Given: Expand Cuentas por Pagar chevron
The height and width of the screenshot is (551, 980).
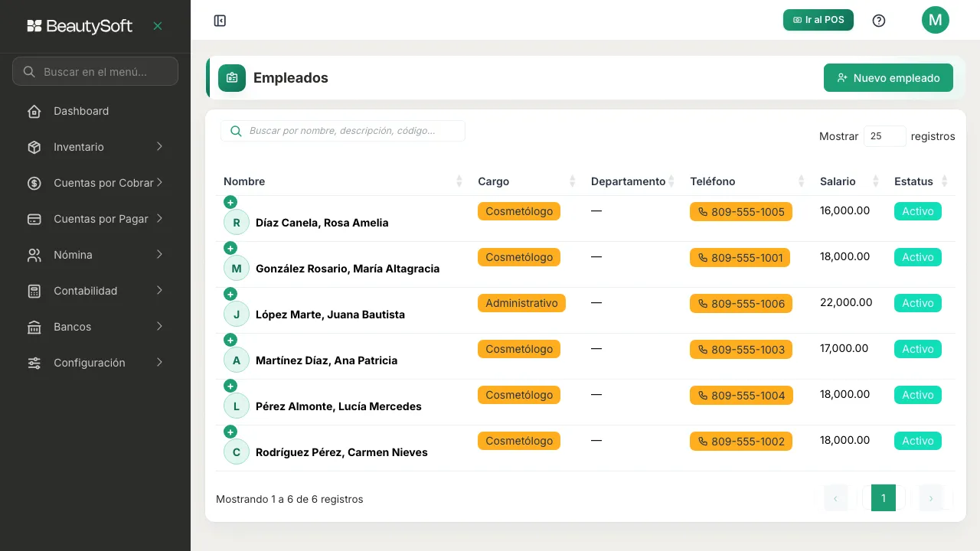Looking at the screenshot, I should (159, 218).
